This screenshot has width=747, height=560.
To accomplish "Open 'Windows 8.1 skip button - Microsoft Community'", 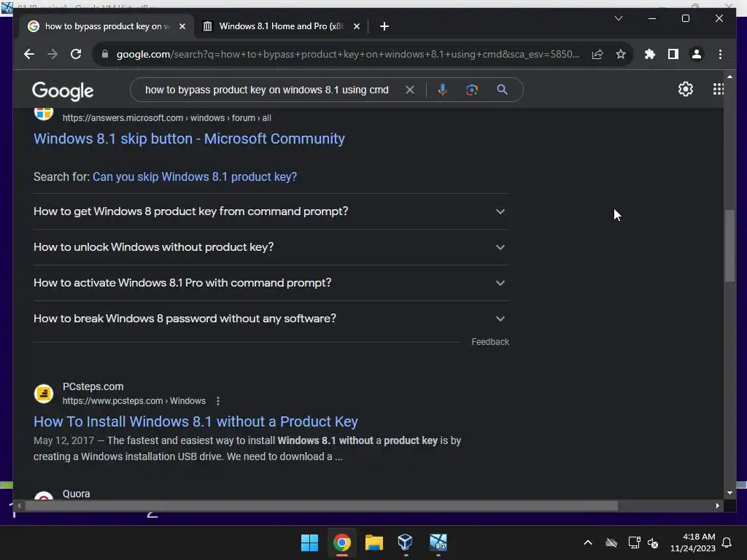I will click(189, 139).
